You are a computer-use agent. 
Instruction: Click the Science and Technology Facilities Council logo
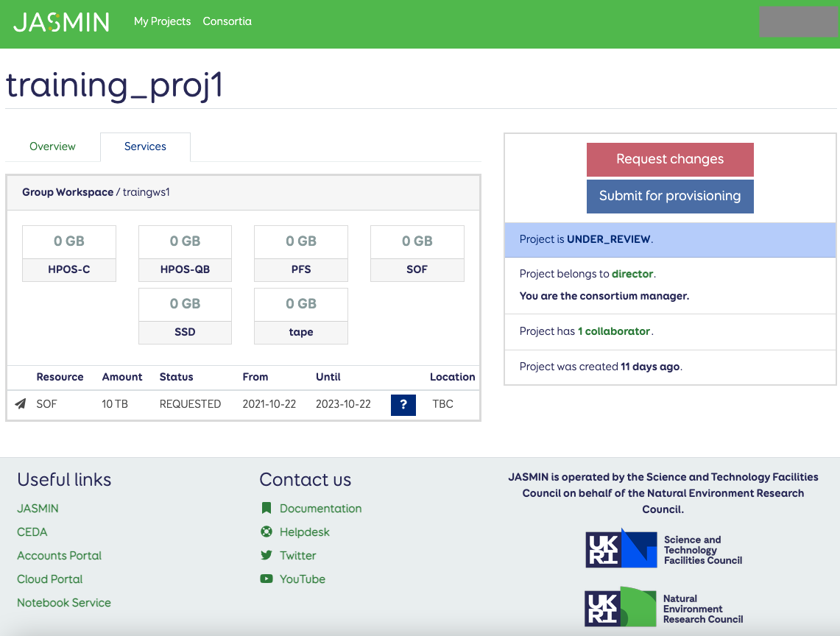(664, 549)
